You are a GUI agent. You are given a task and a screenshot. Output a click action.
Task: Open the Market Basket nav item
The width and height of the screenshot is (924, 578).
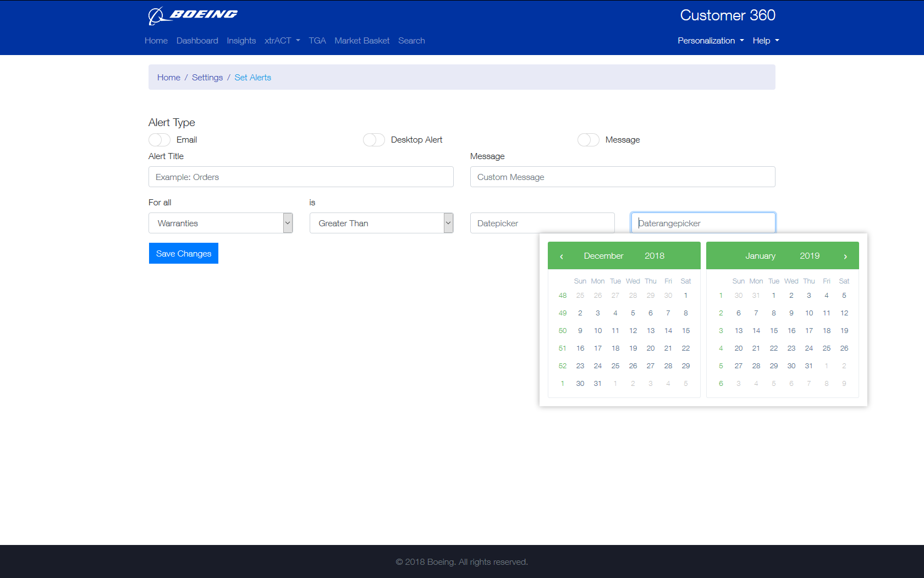point(362,41)
